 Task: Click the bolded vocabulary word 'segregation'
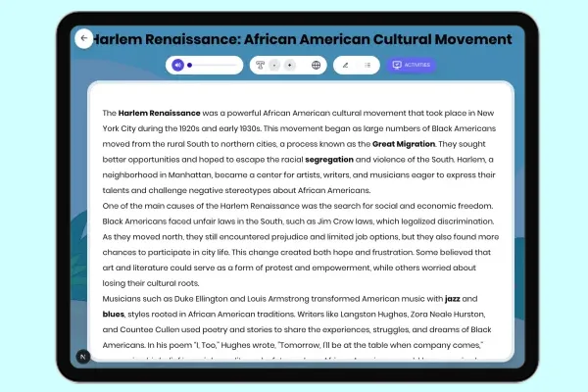tap(337, 159)
